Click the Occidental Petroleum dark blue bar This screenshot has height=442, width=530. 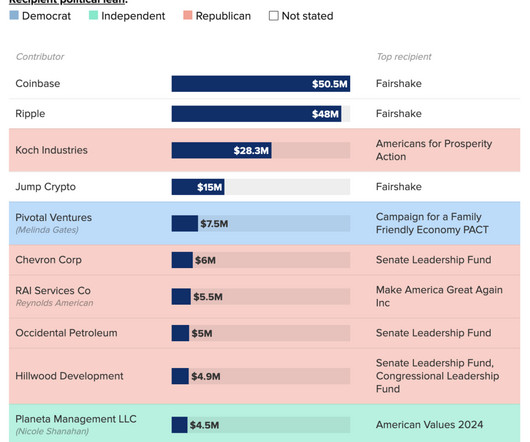[180, 333]
